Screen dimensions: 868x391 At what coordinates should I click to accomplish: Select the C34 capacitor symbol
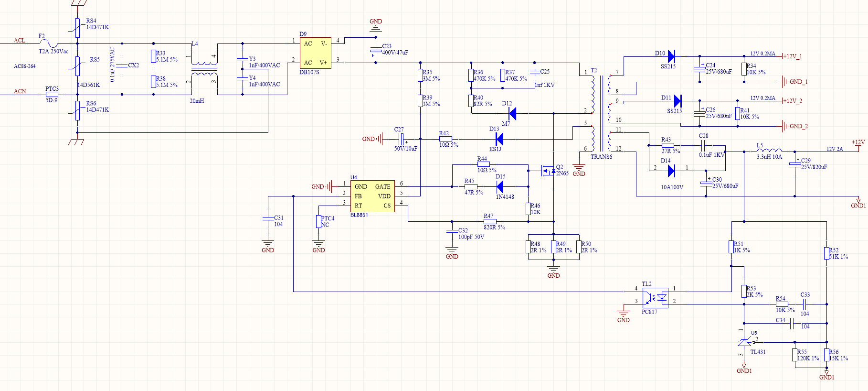pos(792,324)
